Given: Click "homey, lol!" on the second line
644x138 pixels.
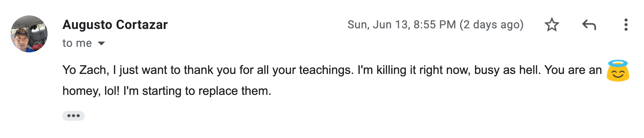Looking at the screenshot, I should pyautogui.click(x=91, y=91).
